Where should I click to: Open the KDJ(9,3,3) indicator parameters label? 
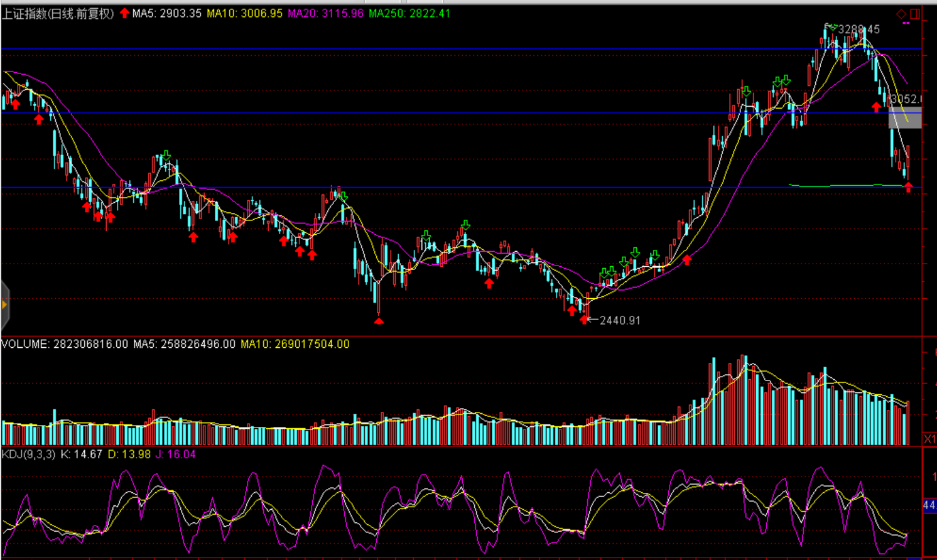pos(29,454)
